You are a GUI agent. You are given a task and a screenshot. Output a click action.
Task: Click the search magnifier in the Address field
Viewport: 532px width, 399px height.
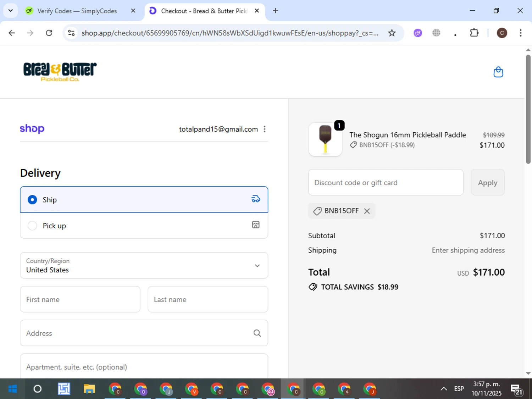pos(257,333)
